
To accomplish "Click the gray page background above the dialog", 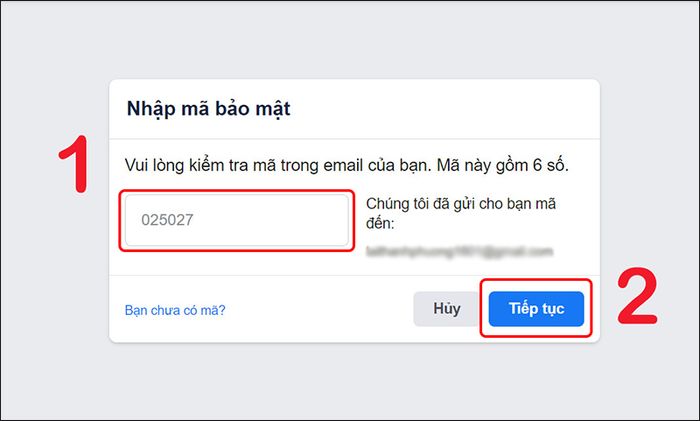I will [x=350, y=40].
